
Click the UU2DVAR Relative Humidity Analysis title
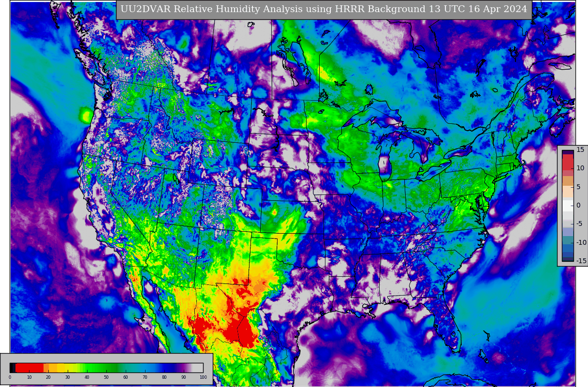(x=323, y=9)
